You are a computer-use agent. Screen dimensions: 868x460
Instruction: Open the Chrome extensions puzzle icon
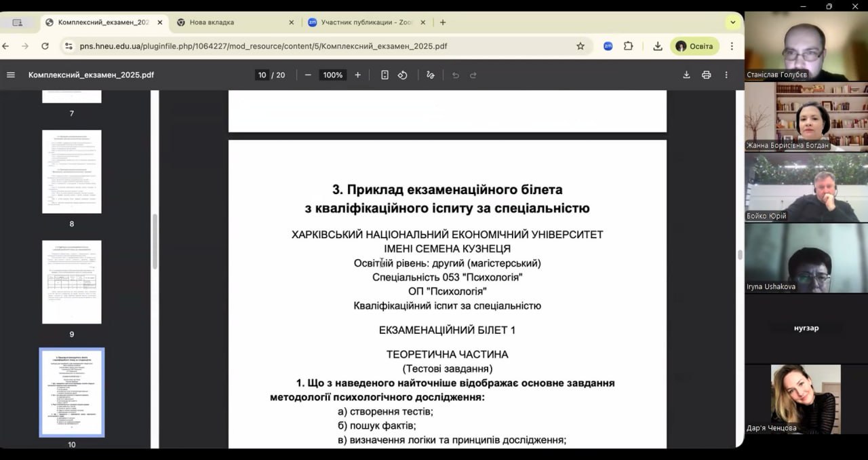629,46
